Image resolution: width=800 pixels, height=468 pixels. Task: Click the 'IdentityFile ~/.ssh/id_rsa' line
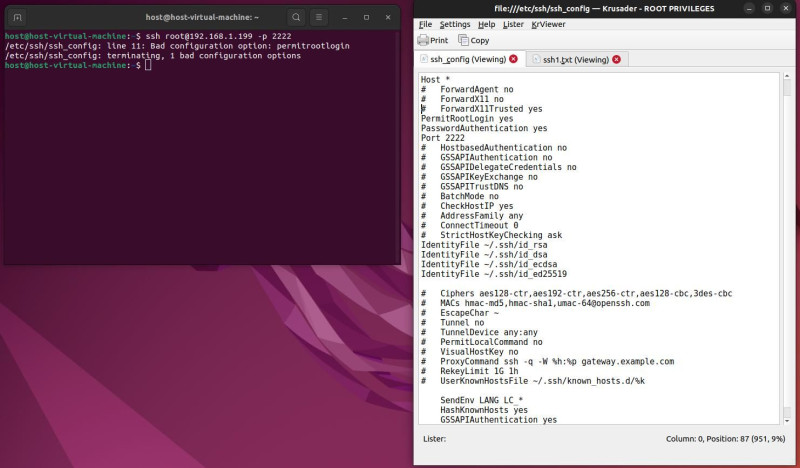pos(484,245)
